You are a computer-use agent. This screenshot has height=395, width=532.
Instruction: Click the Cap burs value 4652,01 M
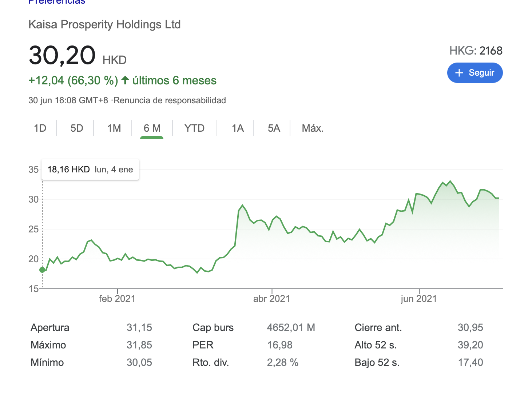coord(291,328)
